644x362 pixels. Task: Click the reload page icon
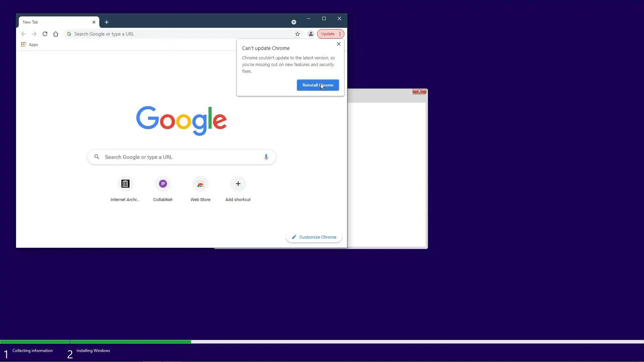tap(45, 34)
